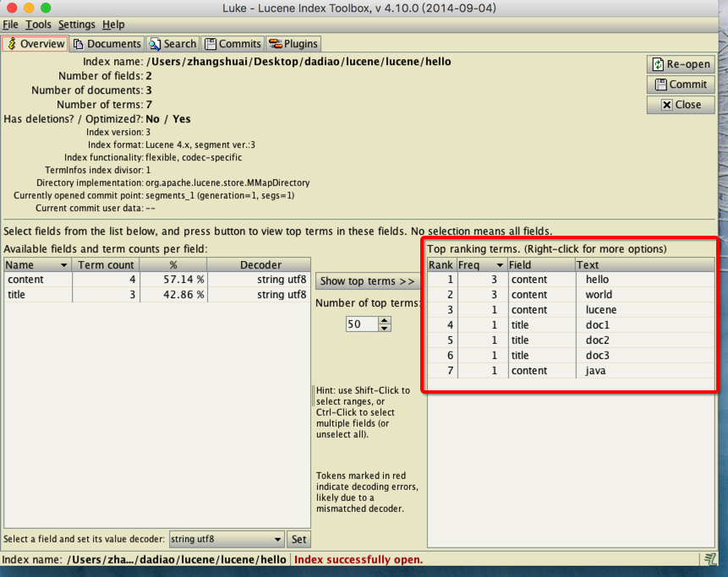This screenshot has width=728, height=577.
Task: Select the doc1 term row
Action: pyautogui.click(x=571, y=325)
